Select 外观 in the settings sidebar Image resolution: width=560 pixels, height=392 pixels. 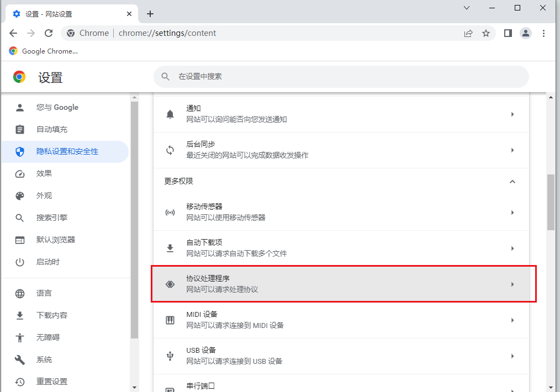pyautogui.click(x=44, y=195)
